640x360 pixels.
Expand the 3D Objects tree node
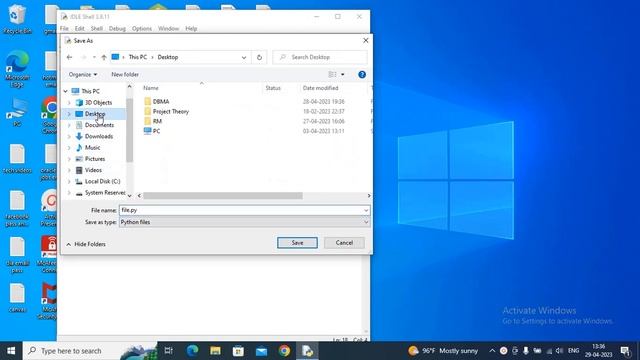pos(69,103)
